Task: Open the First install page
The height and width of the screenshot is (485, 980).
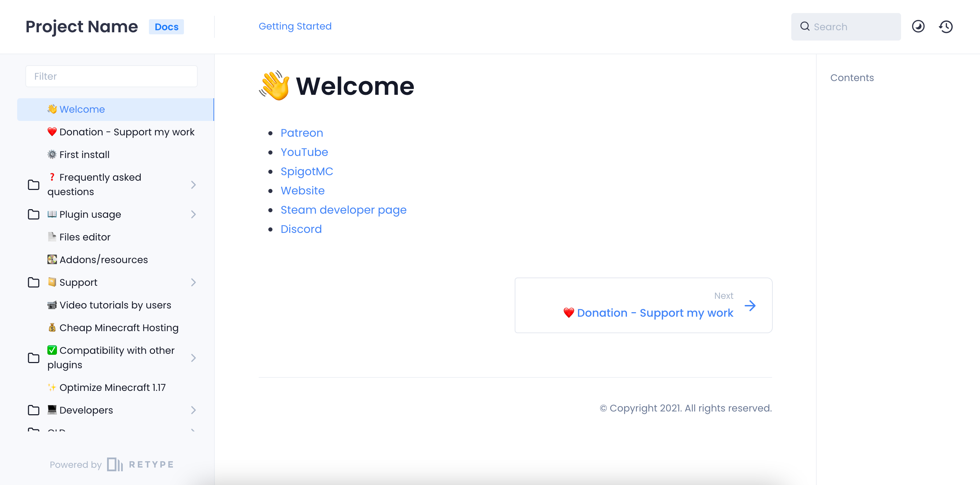Action: click(x=84, y=154)
